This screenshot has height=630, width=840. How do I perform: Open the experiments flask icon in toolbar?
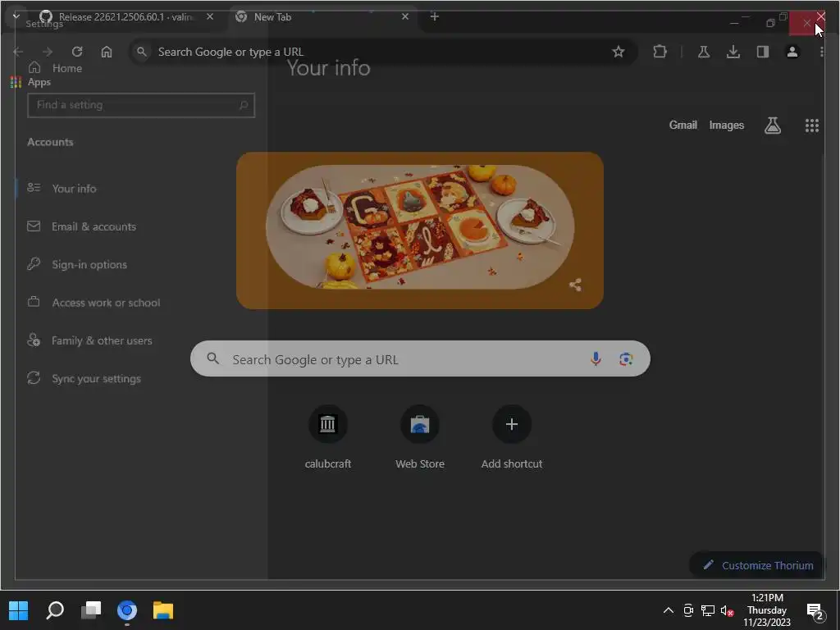coord(704,52)
